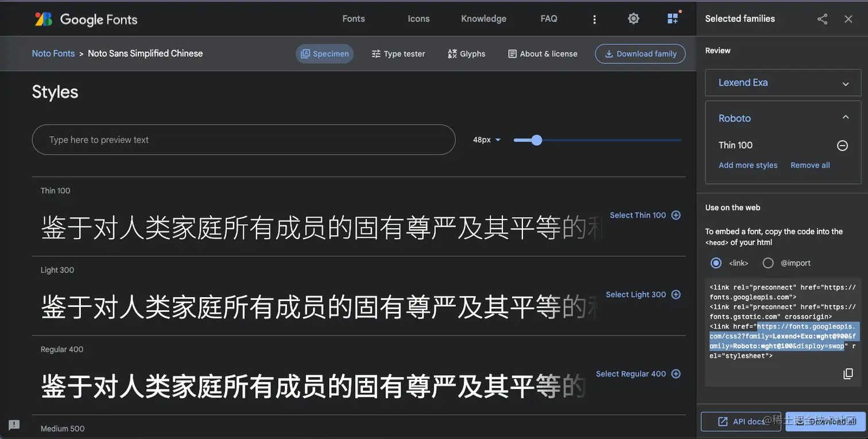Copy the embed code with copy icon
The image size is (868, 439).
848,373
